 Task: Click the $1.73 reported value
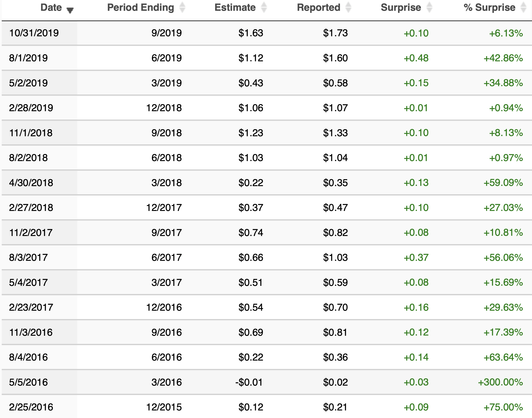pos(336,33)
